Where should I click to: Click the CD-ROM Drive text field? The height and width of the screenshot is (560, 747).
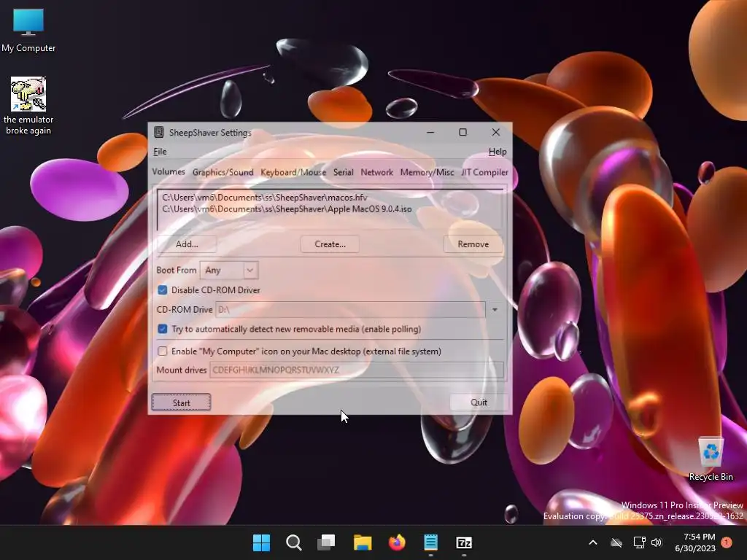350,309
